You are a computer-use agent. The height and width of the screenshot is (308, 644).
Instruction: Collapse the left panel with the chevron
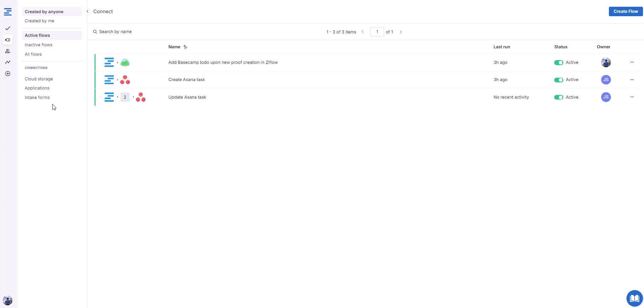click(x=87, y=11)
